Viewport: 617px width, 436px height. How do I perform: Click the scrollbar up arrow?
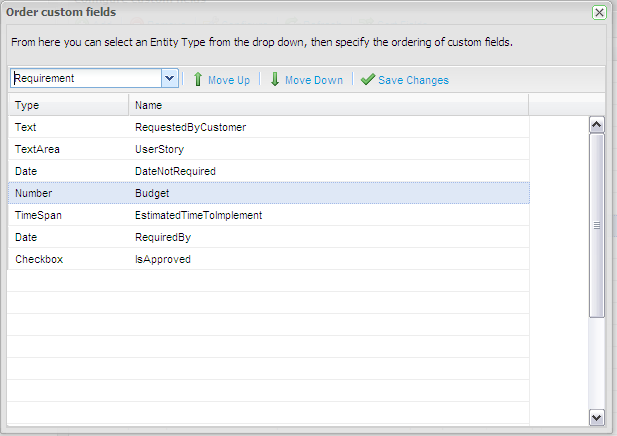pyautogui.click(x=597, y=125)
